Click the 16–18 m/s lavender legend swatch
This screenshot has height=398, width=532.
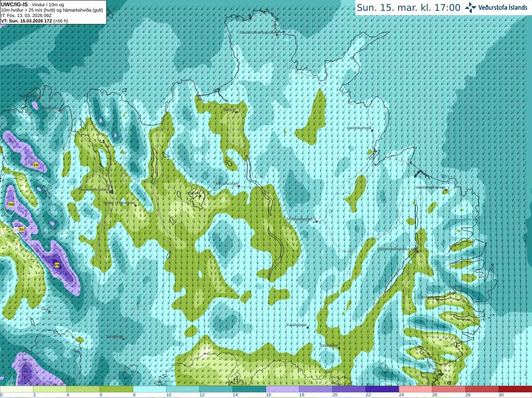click(283, 389)
